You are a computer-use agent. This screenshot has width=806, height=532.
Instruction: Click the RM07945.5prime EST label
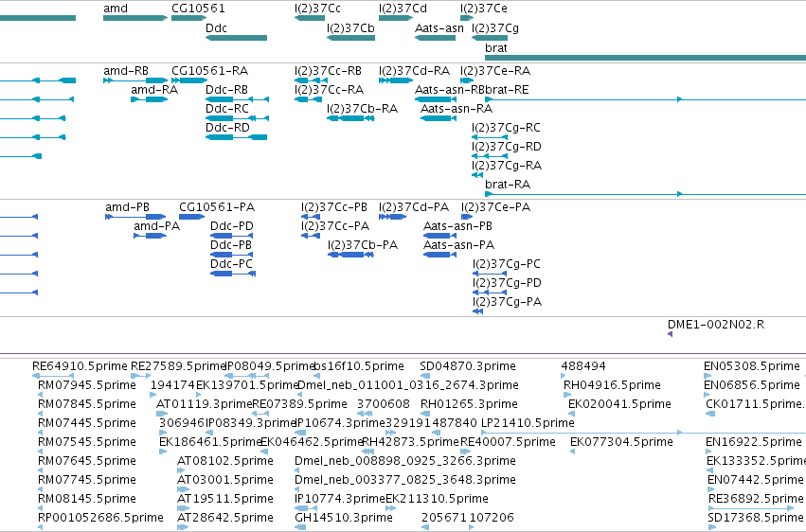click(x=87, y=385)
